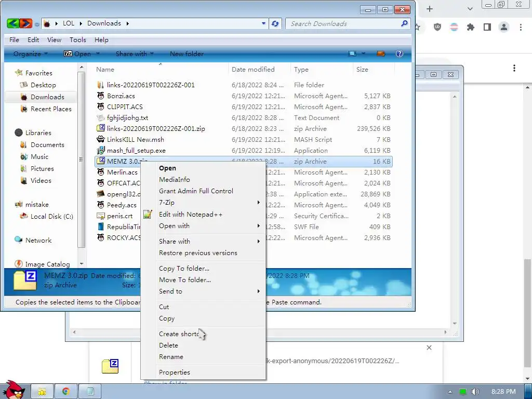
Task: Click the search magnifier icon
Action: pyautogui.click(x=404, y=23)
